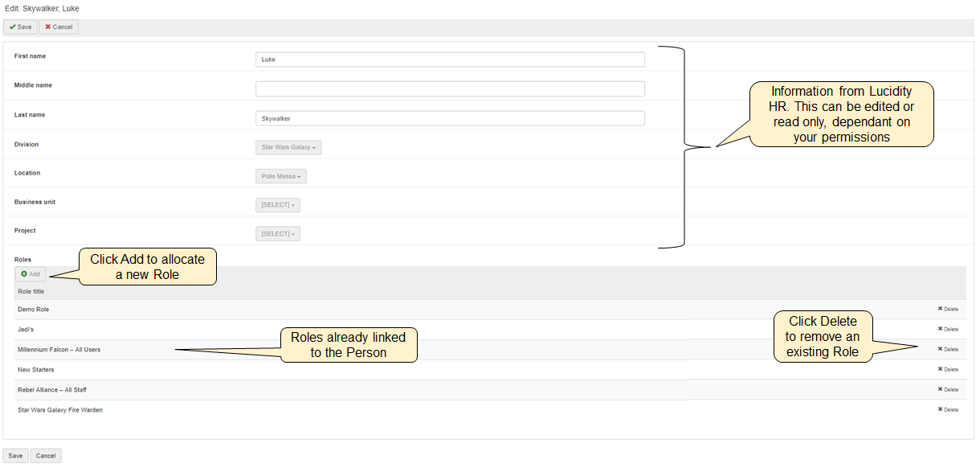Click the Last name field containing Skywalker

pos(450,118)
